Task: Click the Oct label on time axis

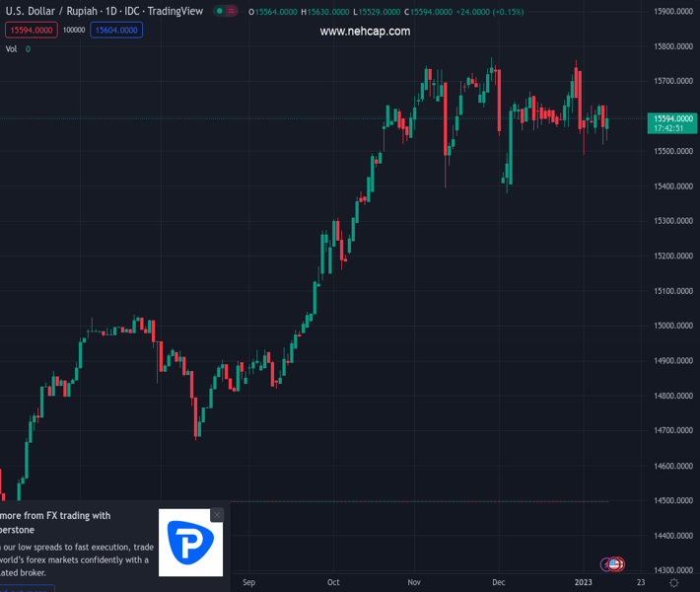Action: tap(333, 582)
